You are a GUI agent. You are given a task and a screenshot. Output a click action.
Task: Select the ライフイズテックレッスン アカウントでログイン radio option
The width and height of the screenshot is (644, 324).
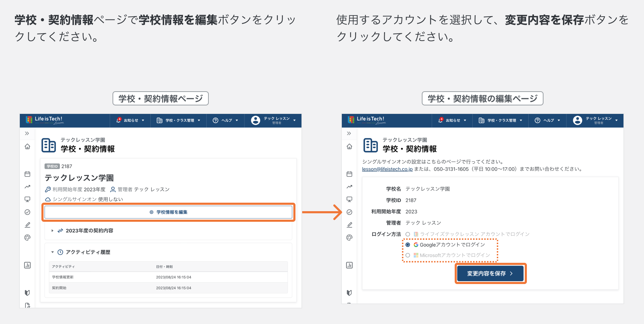[408, 234]
